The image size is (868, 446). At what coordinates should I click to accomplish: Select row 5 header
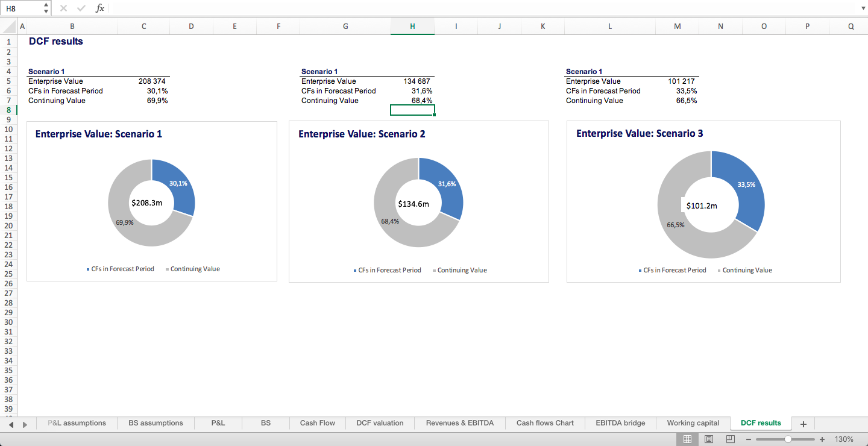8,81
